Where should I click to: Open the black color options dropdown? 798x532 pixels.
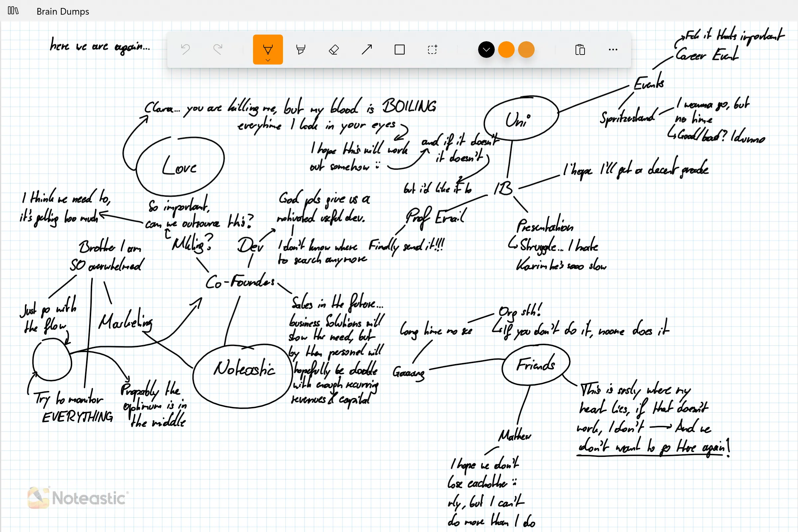pyautogui.click(x=486, y=50)
